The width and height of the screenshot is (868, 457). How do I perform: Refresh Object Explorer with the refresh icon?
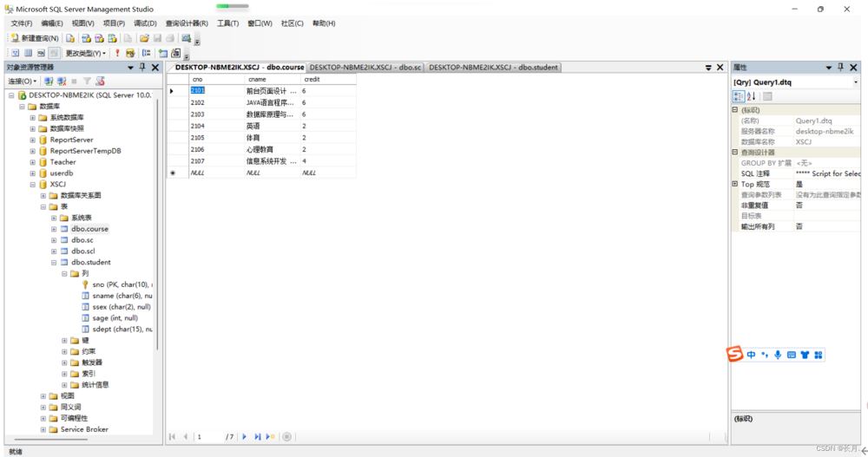click(100, 82)
